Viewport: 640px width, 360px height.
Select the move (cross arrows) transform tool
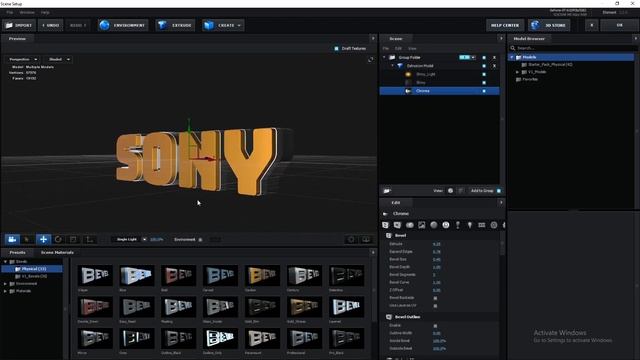coord(43,240)
